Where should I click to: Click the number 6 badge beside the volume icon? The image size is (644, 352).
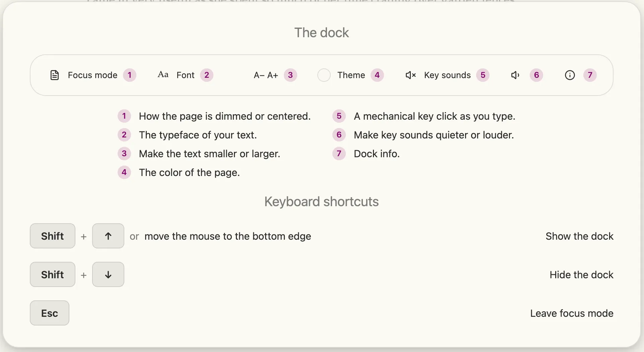[x=536, y=75]
